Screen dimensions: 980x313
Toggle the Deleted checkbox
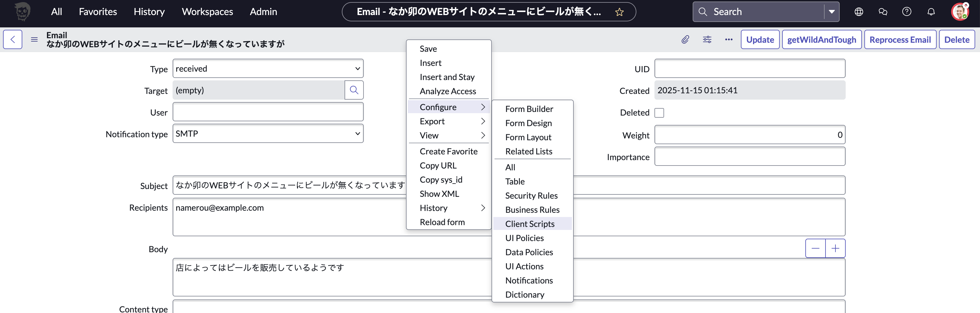(659, 113)
